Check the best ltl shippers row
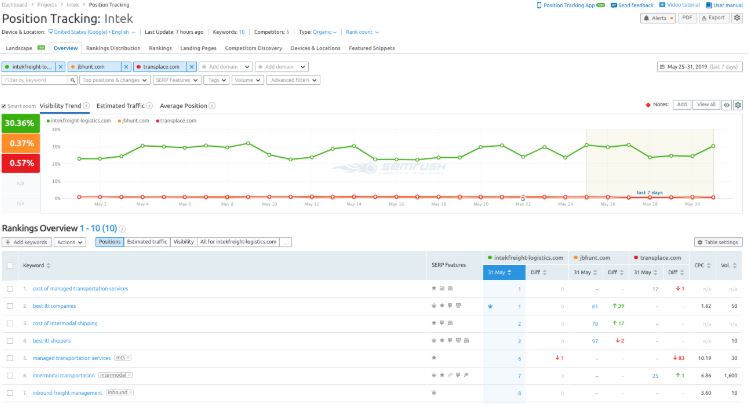 point(10,341)
